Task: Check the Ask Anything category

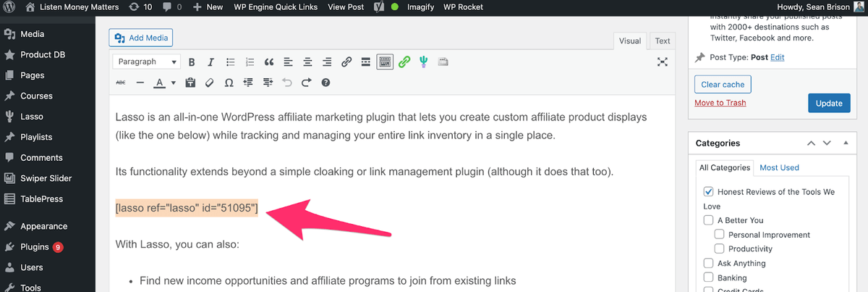Action: (708, 263)
